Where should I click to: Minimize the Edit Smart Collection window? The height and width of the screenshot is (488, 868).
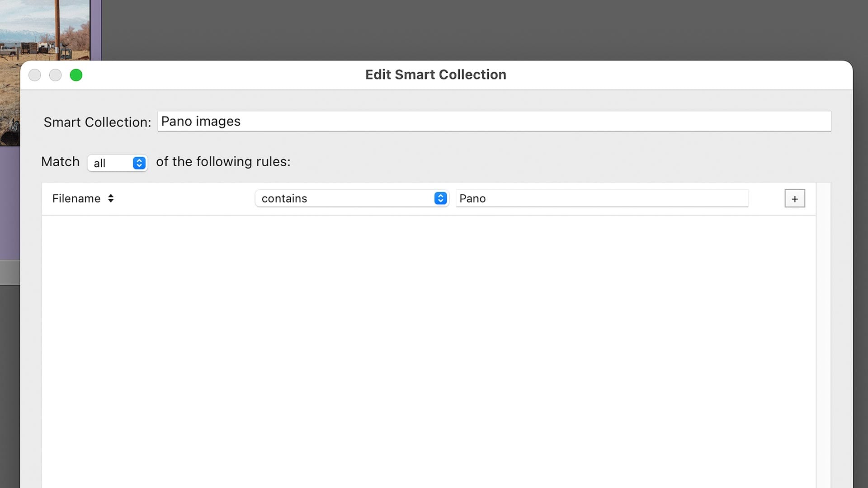click(55, 75)
